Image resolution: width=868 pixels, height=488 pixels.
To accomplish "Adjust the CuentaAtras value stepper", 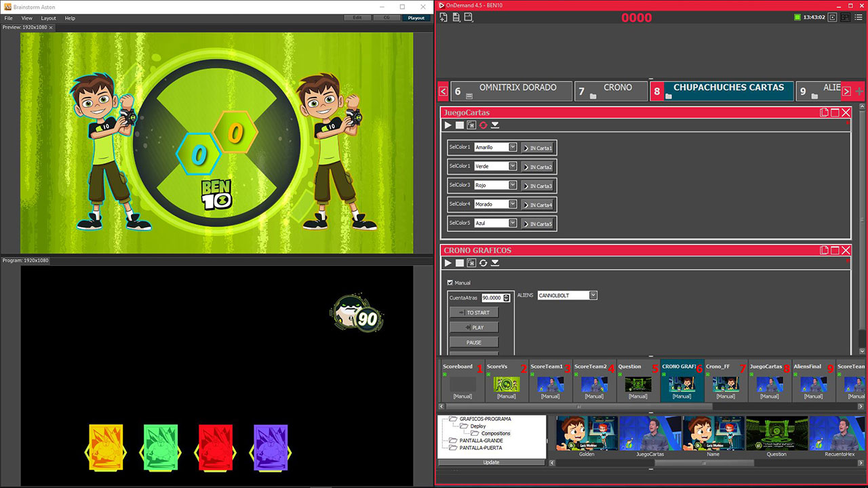I will (507, 298).
